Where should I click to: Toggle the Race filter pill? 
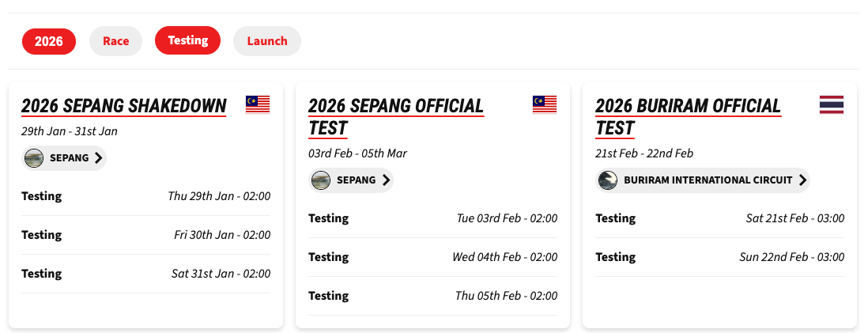(x=115, y=41)
